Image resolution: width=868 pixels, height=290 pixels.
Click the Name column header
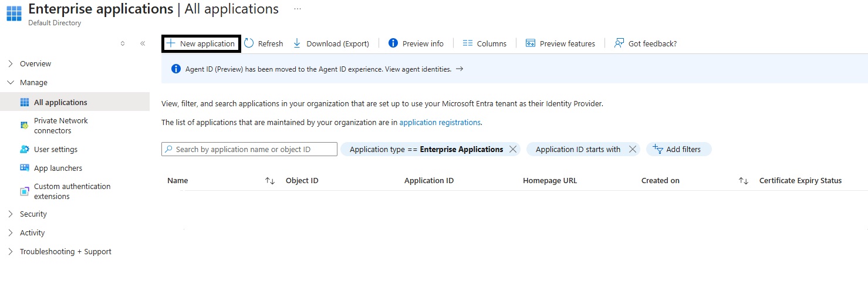pyautogui.click(x=178, y=181)
